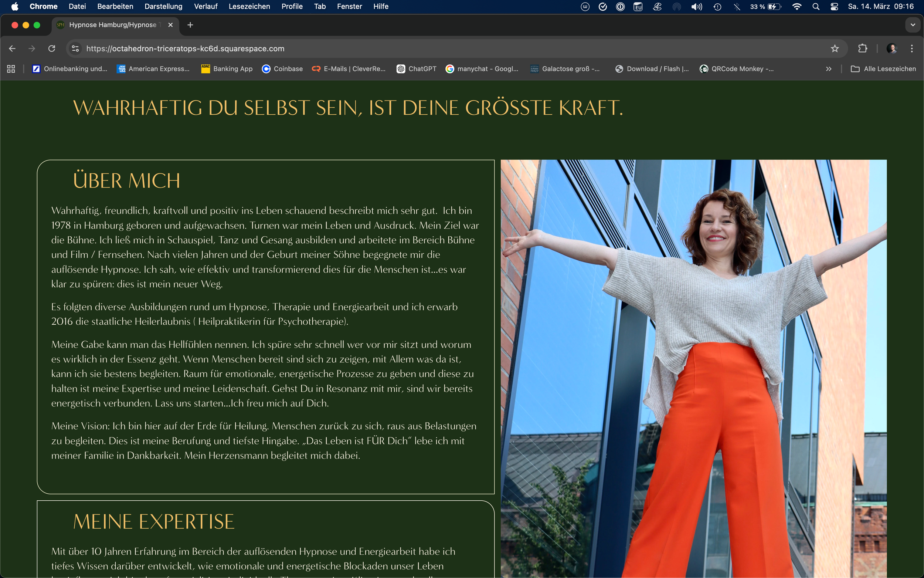The image size is (924, 578).
Task: Click the woman in orange trousers photo
Action: [x=693, y=367]
